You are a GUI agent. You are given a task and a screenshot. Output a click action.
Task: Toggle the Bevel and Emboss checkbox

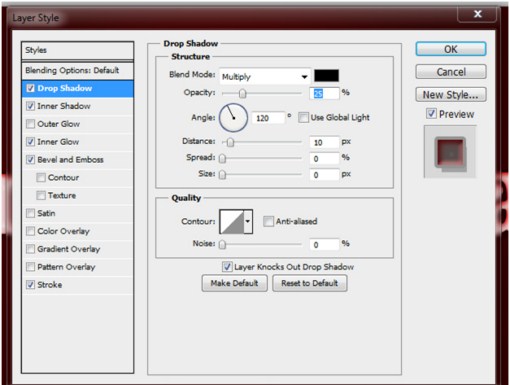pyautogui.click(x=30, y=160)
